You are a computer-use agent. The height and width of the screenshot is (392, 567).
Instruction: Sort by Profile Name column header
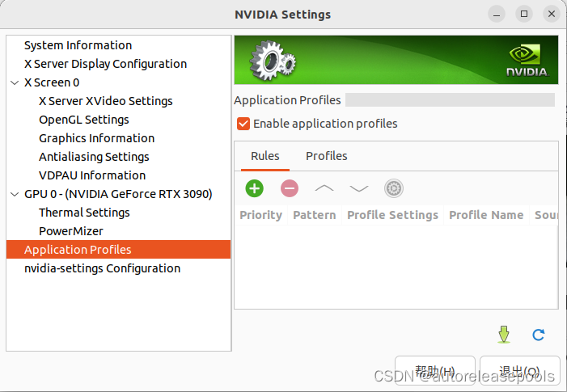pyautogui.click(x=486, y=215)
